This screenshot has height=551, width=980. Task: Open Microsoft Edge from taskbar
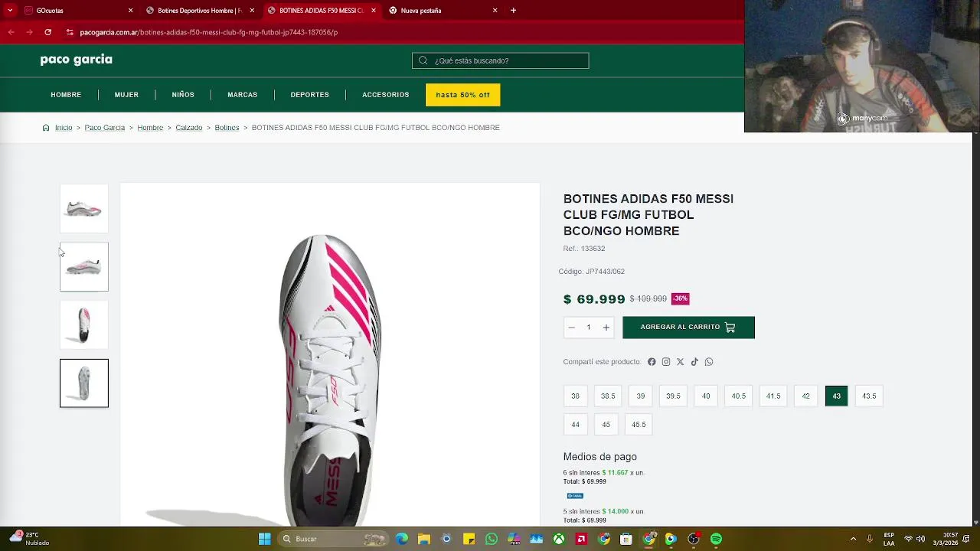point(402,539)
